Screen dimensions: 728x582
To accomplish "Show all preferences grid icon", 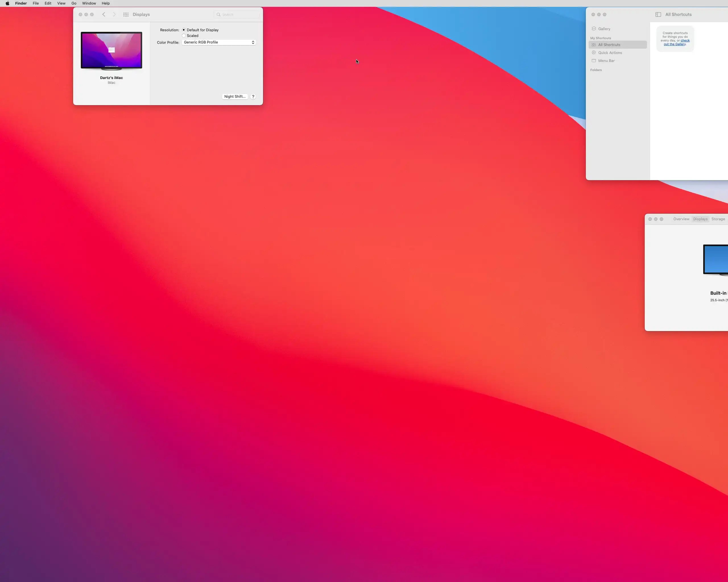I will click(x=126, y=14).
